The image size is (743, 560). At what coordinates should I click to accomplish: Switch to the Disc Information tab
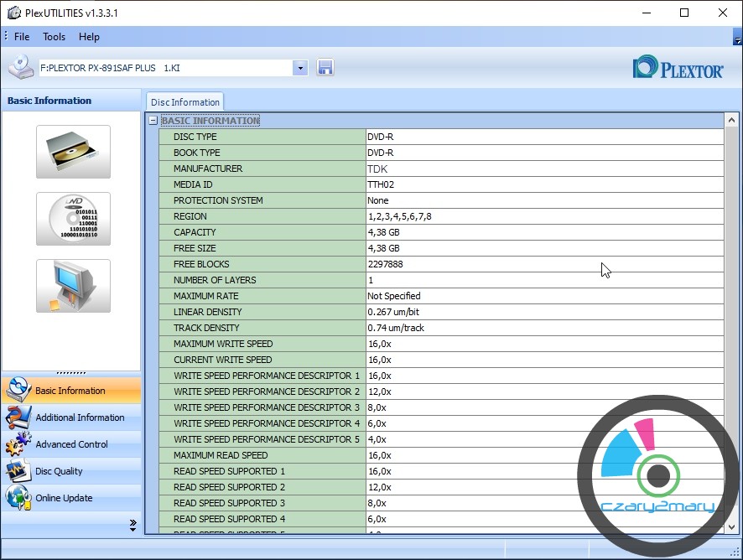185,102
